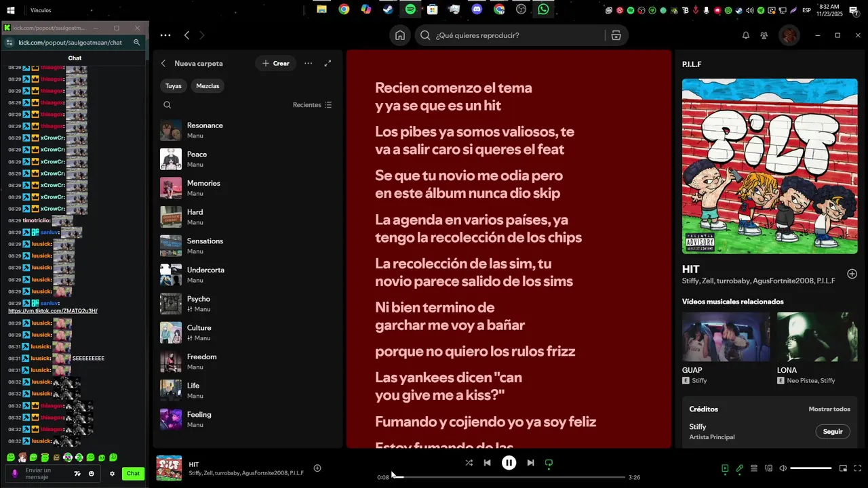Image resolution: width=868 pixels, height=488 pixels.
Task: Click the P.I.L.F album cover art
Action: pos(770,166)
